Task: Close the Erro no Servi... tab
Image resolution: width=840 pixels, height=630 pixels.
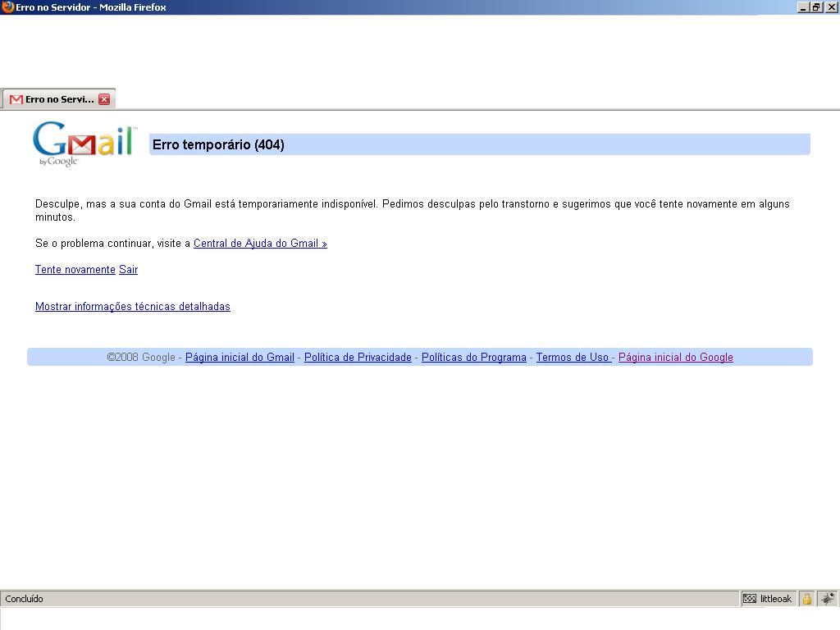Action: pyautogui.click(x=104, y=99)
